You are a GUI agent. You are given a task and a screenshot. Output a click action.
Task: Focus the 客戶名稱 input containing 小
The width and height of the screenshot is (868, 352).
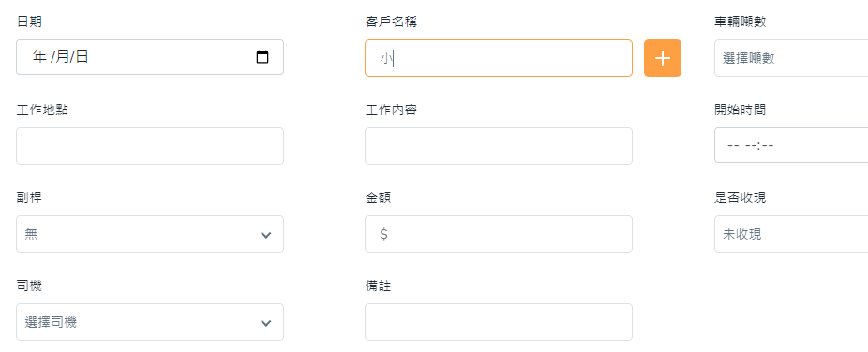coord(499,58)
